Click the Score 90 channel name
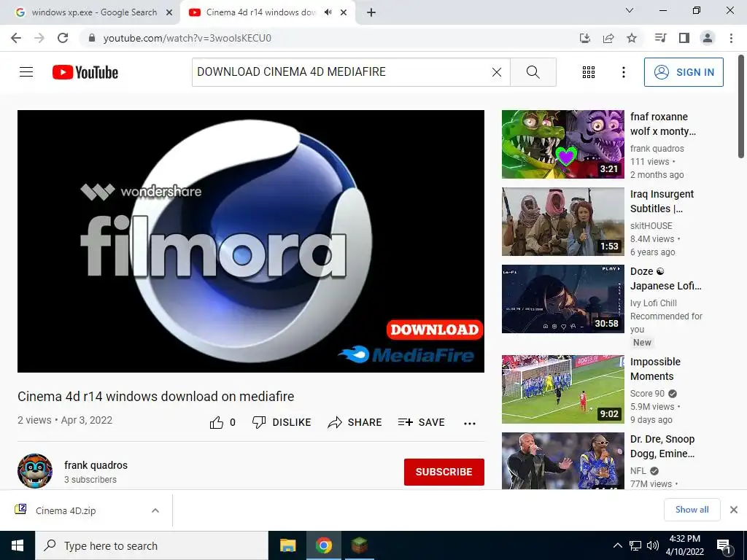The width and height of the screenshot is (747, 560). [x=647, y=393]
